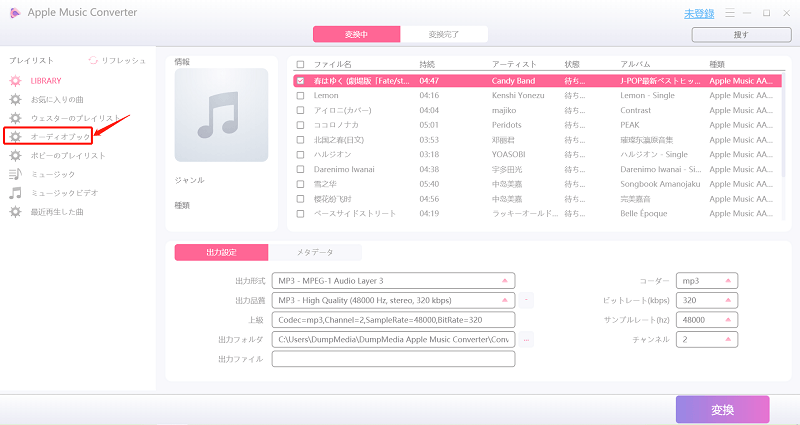Click the YOASOBI artist cell
The image size is (800, 425).
(x=508, y=155)
